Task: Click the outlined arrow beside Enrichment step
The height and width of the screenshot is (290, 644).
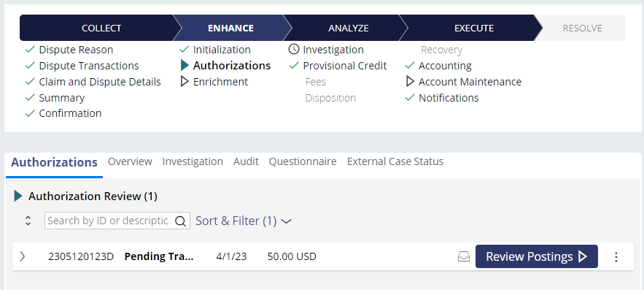Action: coord(185,81)
